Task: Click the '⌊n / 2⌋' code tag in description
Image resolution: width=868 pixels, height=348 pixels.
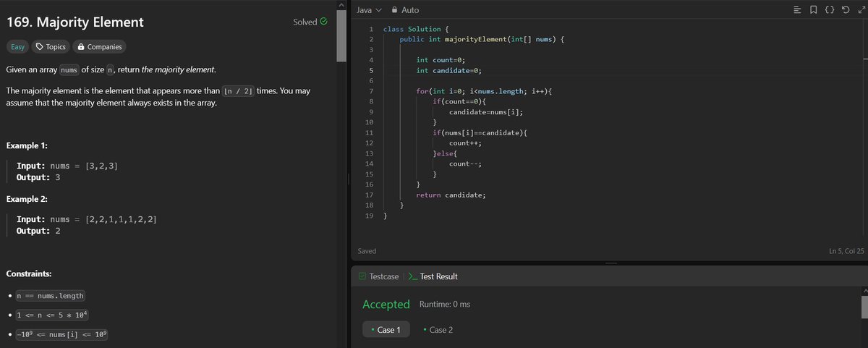Action: click(x=239, y=92)
